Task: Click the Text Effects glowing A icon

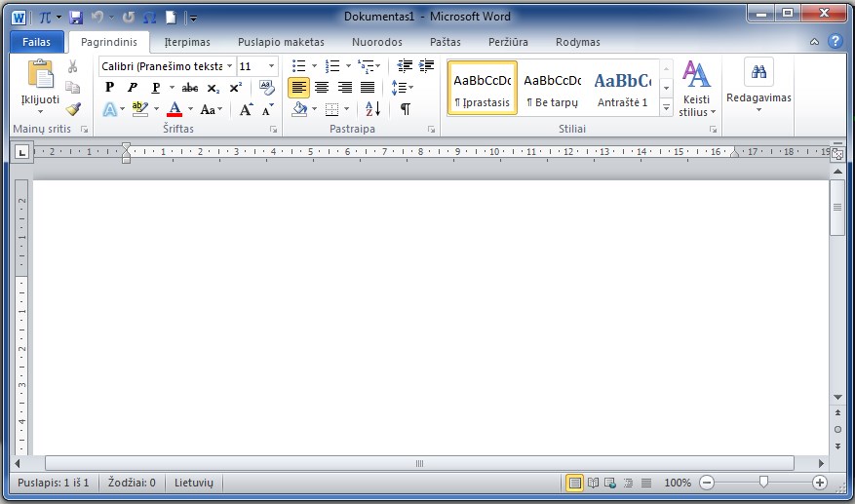Action: [x=109, y=109]
